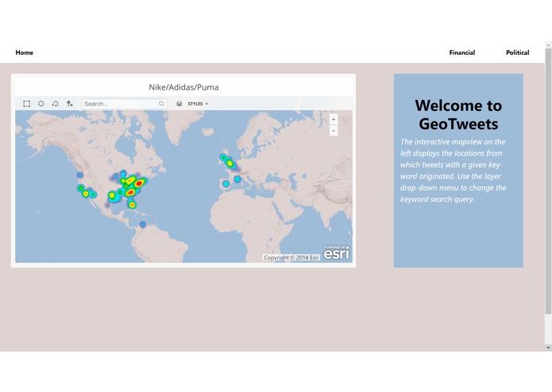Open the STYLES dropdown

199,104
